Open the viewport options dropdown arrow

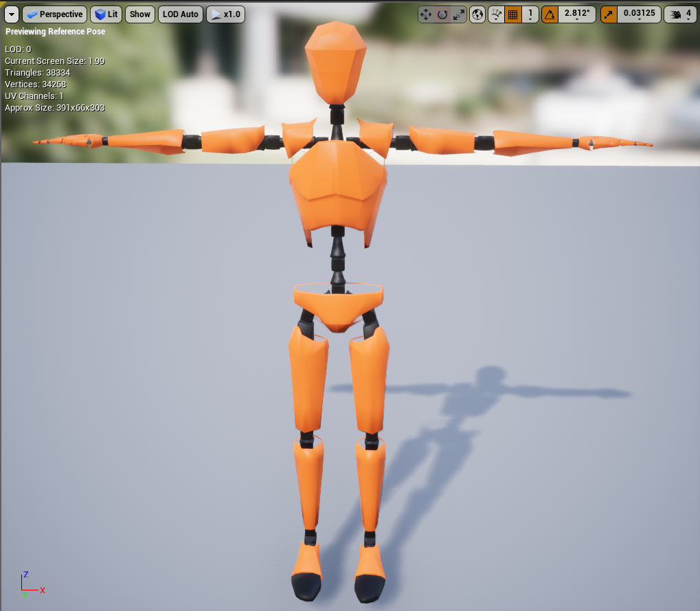(12, 14)
